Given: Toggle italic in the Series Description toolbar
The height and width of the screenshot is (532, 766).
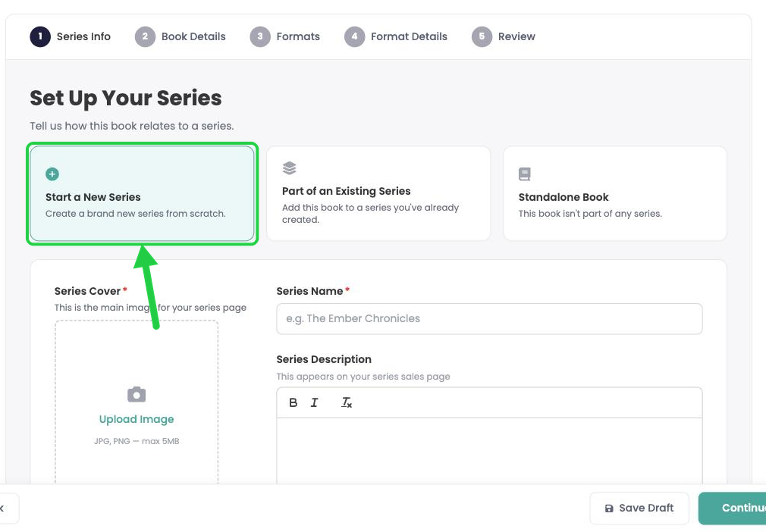Looking at the screenshot, I should coord(314,402).
